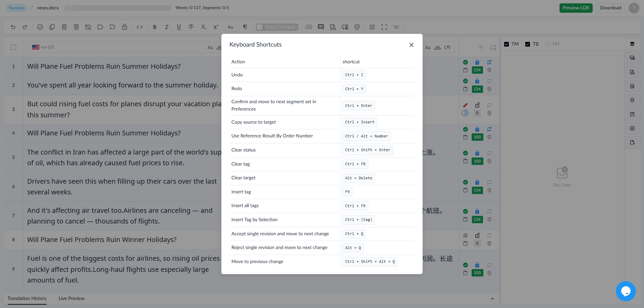Click the "Ctrl + Insert" shortcut key
644x308 pixels.
tap(360, 122)
